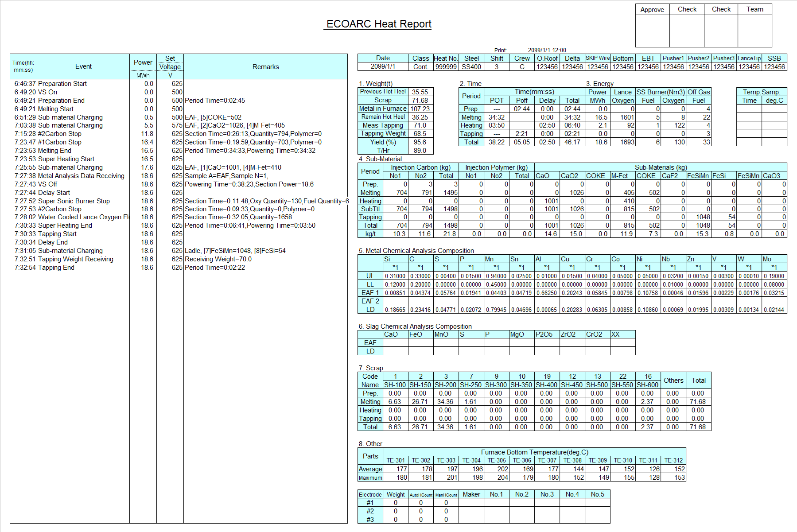Viewport: 797px width, 532px height.
Task: Click the ZrO2 slag column header
Action: 572,334
